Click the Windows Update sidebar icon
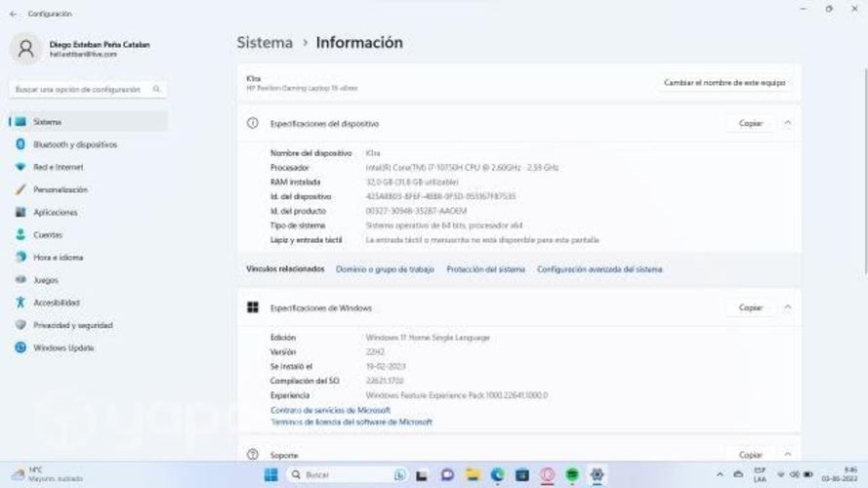The width and height of the screenshot is (868, 488). [x=20, y=347]
